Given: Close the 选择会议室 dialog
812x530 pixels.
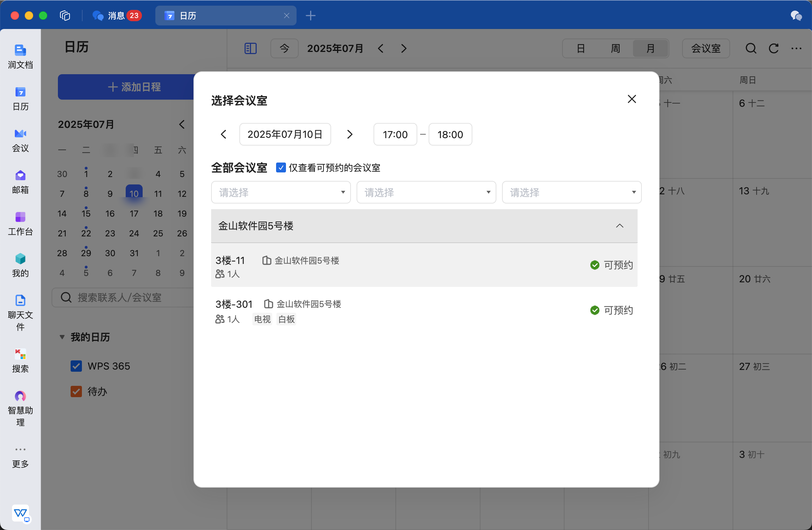Looking at the screenshot, I should tap(632, 99).
